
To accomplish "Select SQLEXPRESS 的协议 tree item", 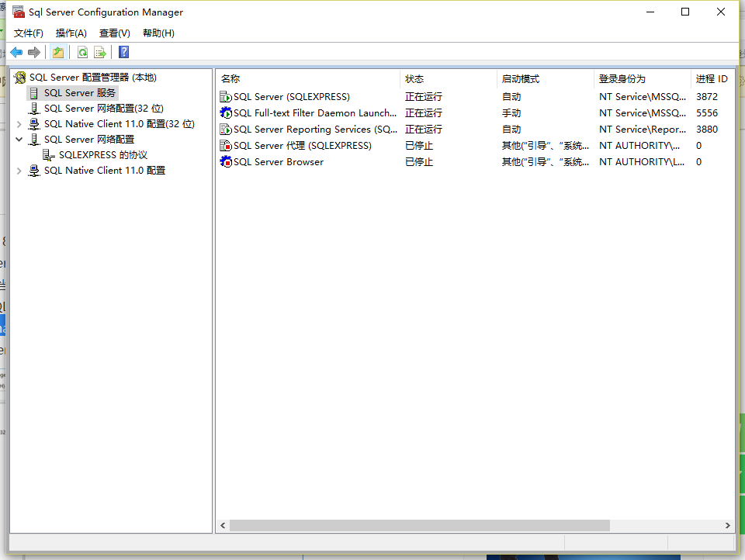I will (103, 155).
